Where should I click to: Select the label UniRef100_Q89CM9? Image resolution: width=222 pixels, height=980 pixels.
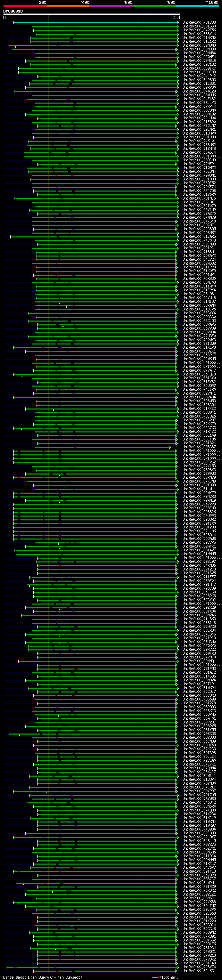click(199, 160)
